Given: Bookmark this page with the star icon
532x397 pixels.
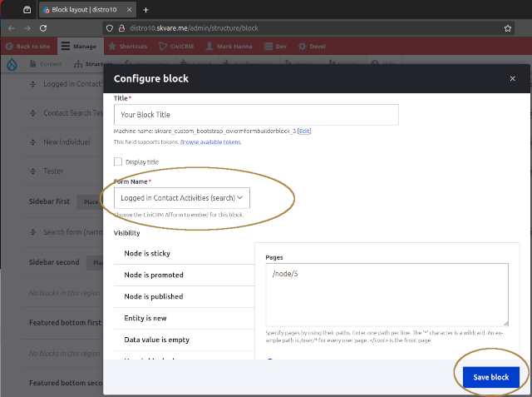Looking at the screenshot, I should click(508, 28).
